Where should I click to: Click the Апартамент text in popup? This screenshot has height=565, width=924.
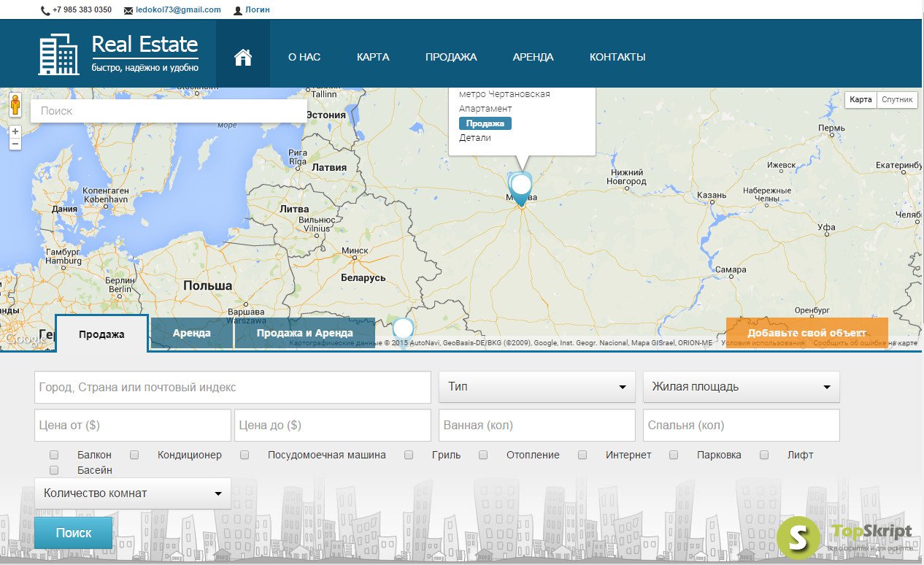(485, 109)
